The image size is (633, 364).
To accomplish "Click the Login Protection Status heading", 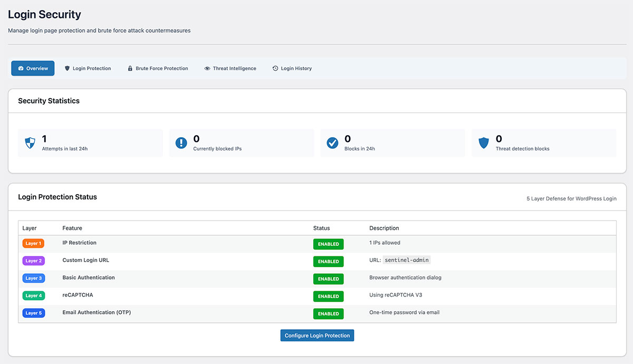I will click(x=57, y=197).
